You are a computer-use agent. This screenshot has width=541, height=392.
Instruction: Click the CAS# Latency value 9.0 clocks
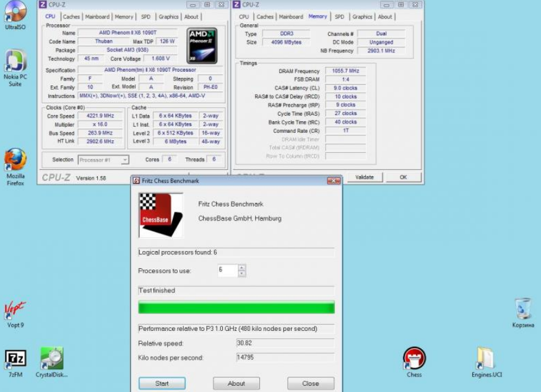pyautogui.click(x=345, y=88)
